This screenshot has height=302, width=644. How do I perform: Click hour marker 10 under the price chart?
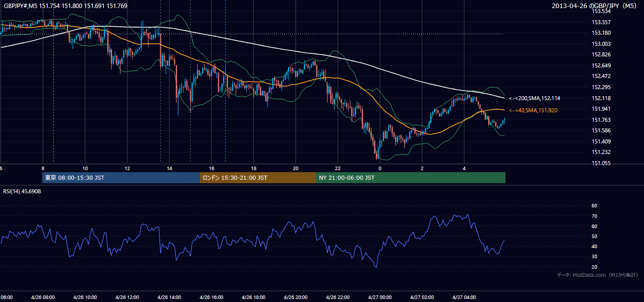85,169
